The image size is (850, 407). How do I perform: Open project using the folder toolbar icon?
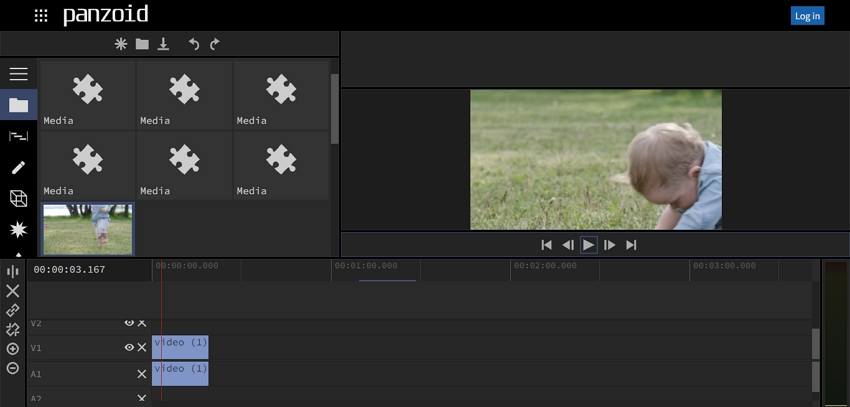point(142,44)
